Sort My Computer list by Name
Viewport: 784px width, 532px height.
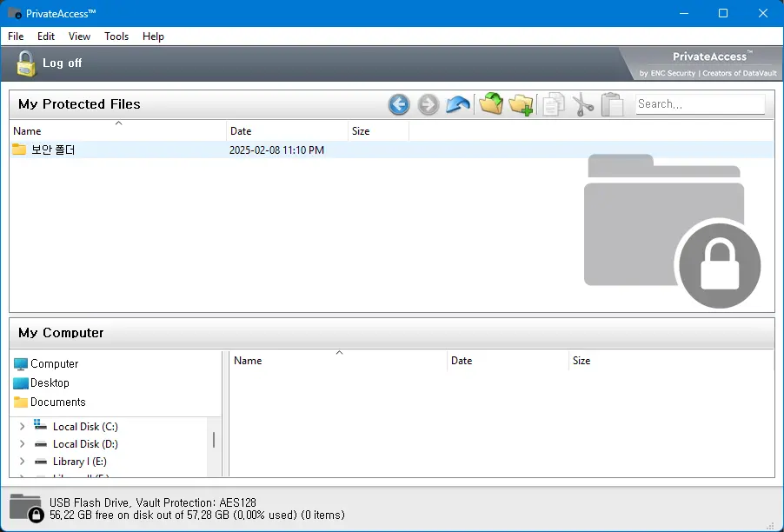click(338, 361)
